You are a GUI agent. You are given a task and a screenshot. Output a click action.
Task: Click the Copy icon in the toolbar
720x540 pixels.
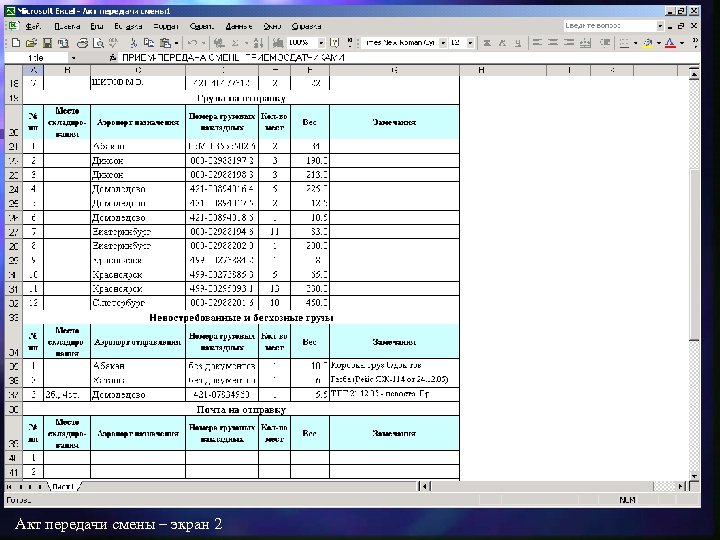pos(149,43)
